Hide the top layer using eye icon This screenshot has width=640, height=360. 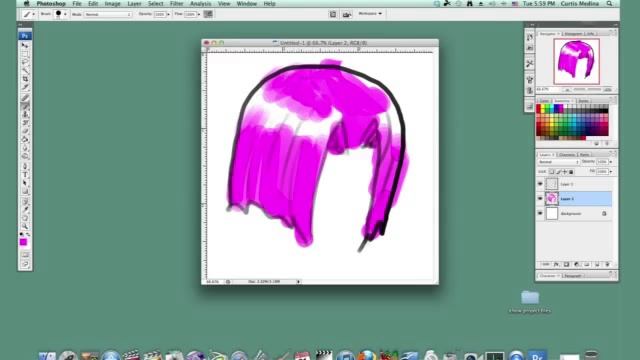(540, 184)
